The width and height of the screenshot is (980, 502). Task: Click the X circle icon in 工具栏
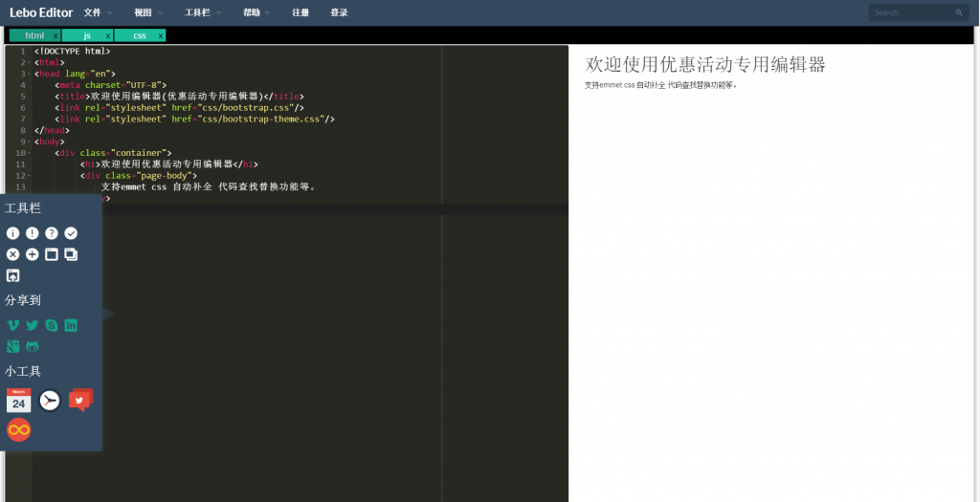pos(12,254)
